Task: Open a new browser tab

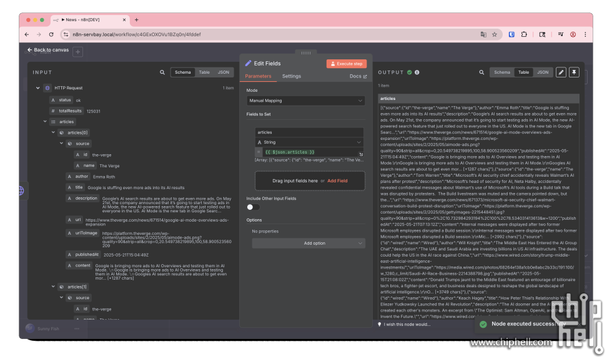Action: point(136,20)
